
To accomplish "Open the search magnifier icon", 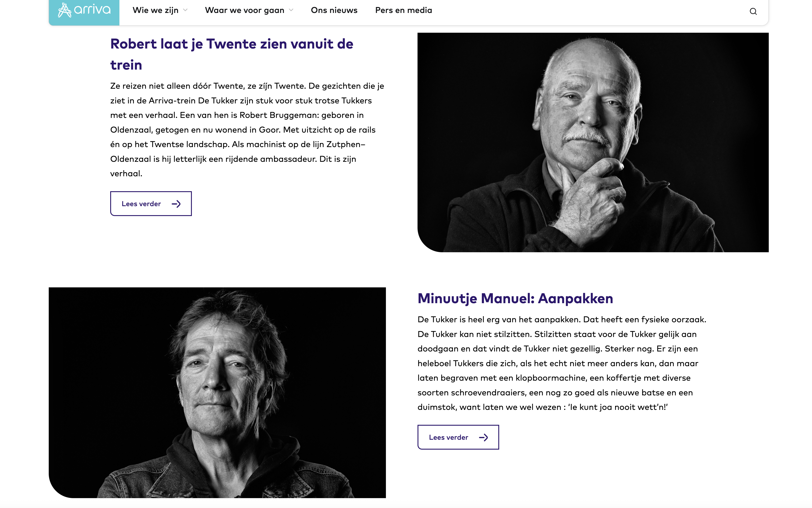I will pyautogui.click(x=753, y=11).
